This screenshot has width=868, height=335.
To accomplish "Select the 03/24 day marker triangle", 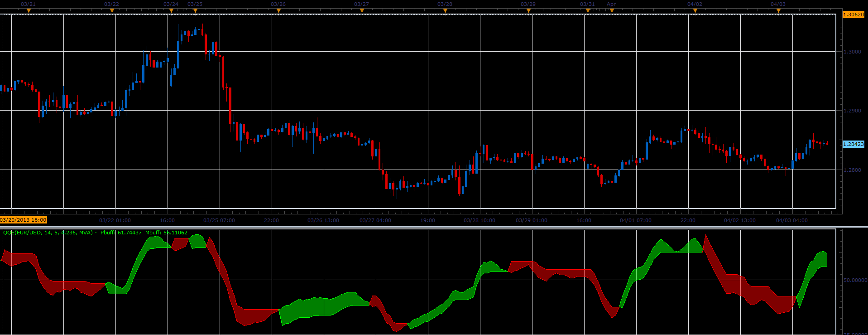I will pyautogui.click(x=171, y=11).
